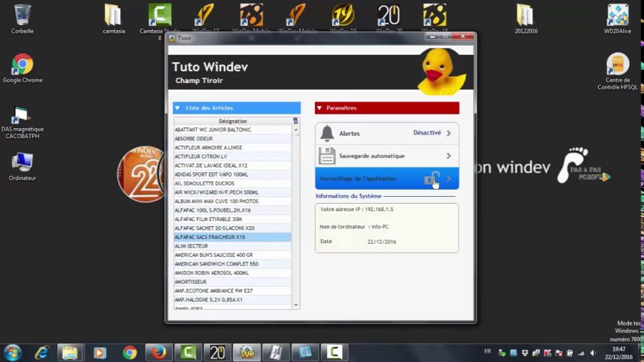
Task: Click the FR language indicator in the tray
Action: pos(487,352)
